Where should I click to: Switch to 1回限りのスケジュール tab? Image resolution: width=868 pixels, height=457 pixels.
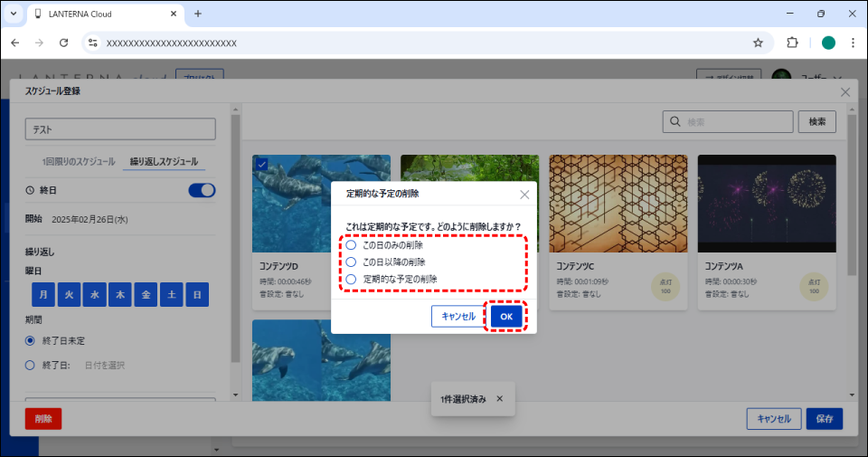click(79, 162)
